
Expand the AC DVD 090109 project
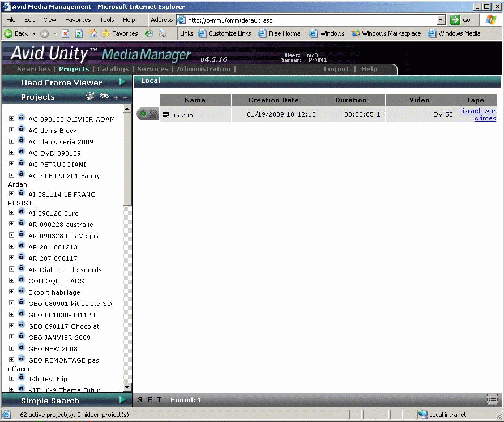11,152
